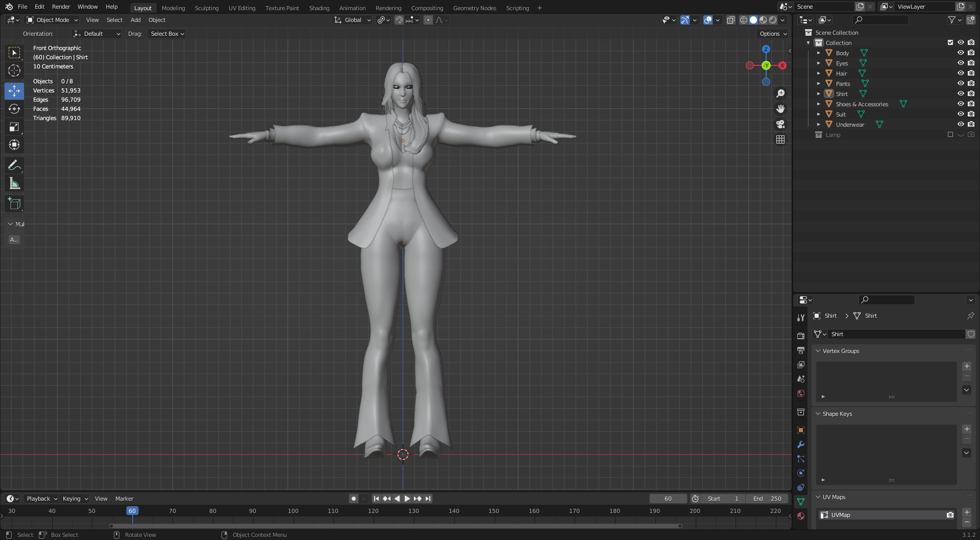980x540 pixels.
Task: Toggle X-ray display mode
Action: (731, 20)
